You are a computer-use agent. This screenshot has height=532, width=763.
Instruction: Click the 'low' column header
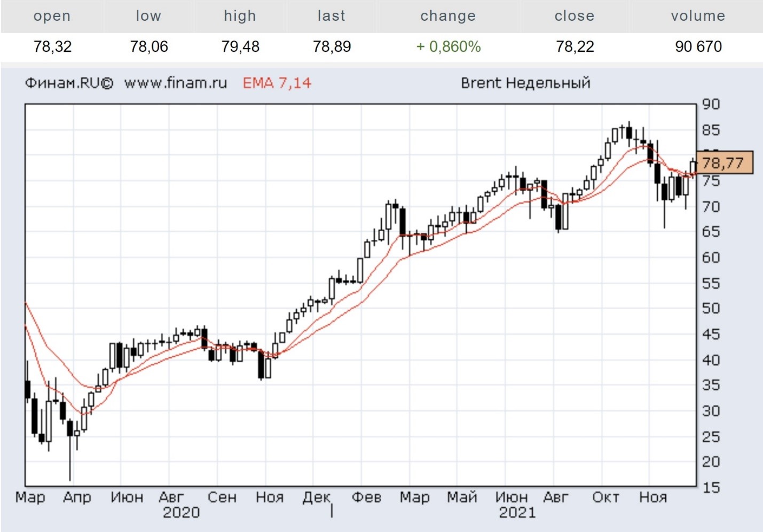148,16
